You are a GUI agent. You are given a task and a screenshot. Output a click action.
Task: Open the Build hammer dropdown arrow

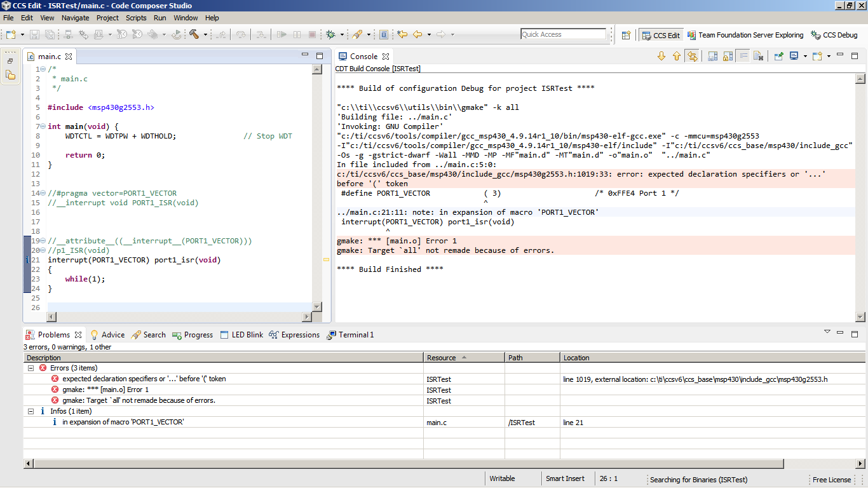tap(205, 34)
